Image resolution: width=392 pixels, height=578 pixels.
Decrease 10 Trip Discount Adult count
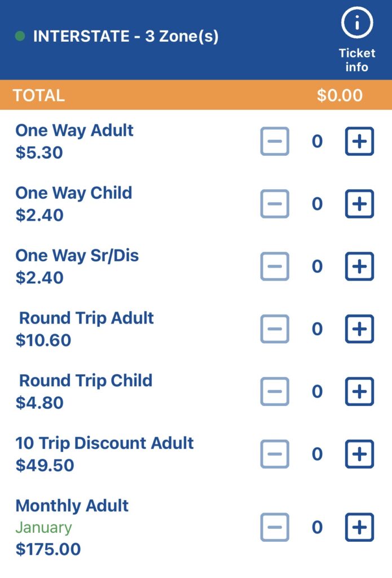click(x=275, y=454)
